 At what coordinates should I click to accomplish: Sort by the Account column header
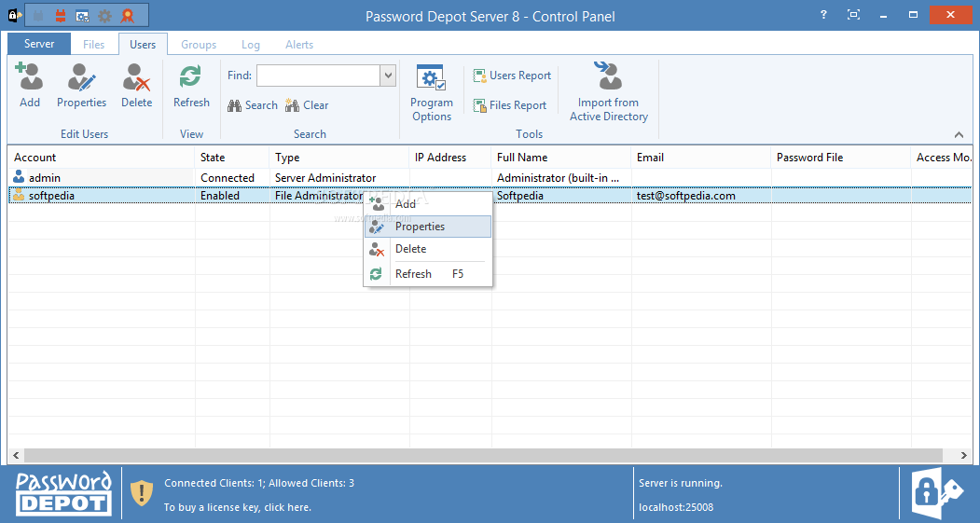click(102, 158)
